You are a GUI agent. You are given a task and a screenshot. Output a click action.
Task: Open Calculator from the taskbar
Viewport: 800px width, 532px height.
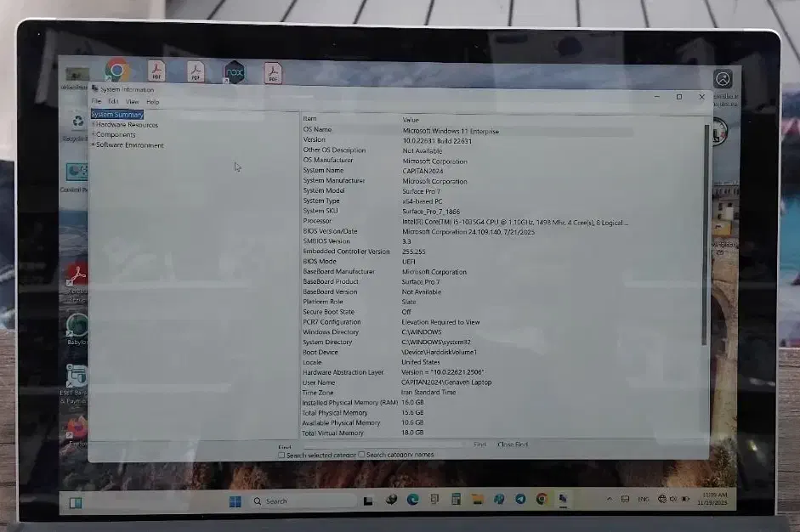tap(456, 500)
